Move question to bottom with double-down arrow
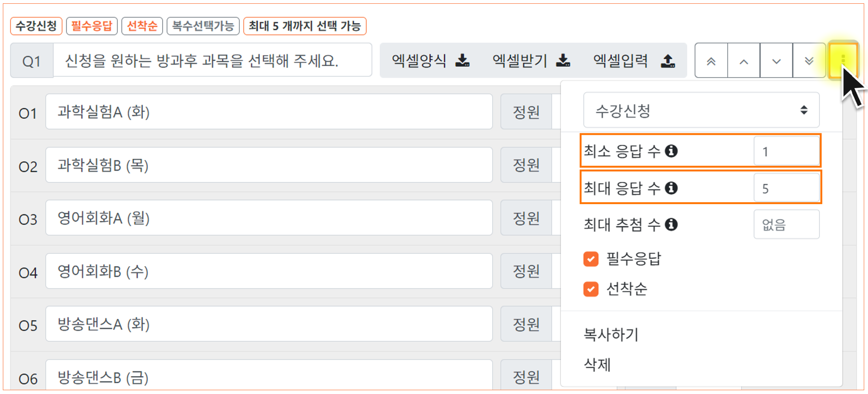This screenshot has width=868, height=394. [x=809, y=61]
